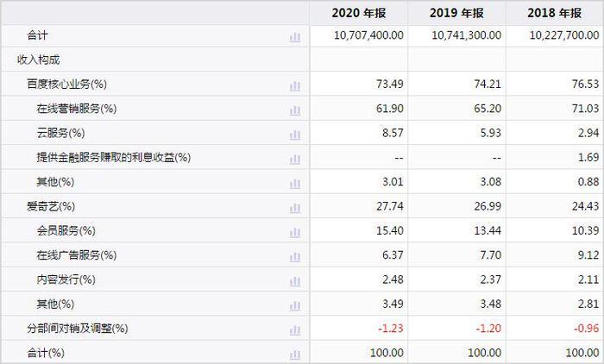Open chart icon for top 合计 row
604x364 pixels.
pos(295,37)
